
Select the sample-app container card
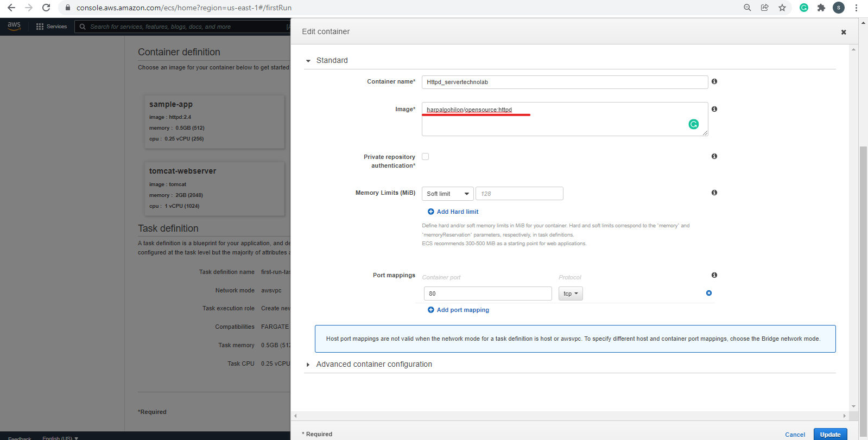(x=214, y=122)
